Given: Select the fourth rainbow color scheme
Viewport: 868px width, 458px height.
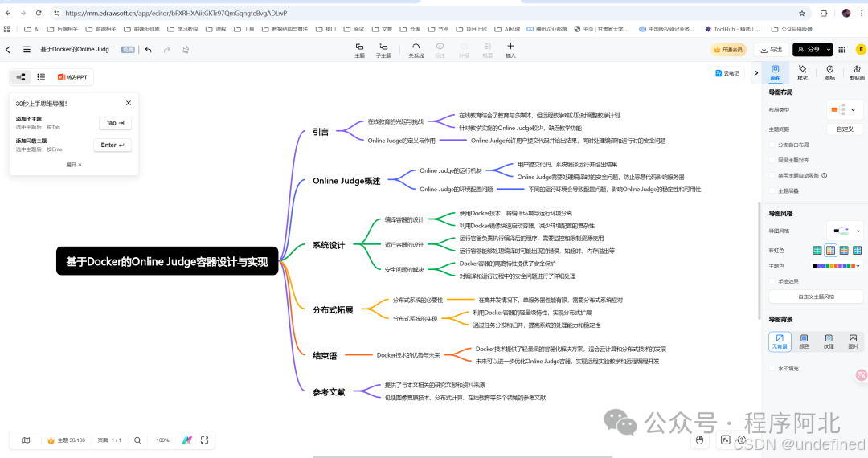Looking at the screenshot, I should click(857, 251).
